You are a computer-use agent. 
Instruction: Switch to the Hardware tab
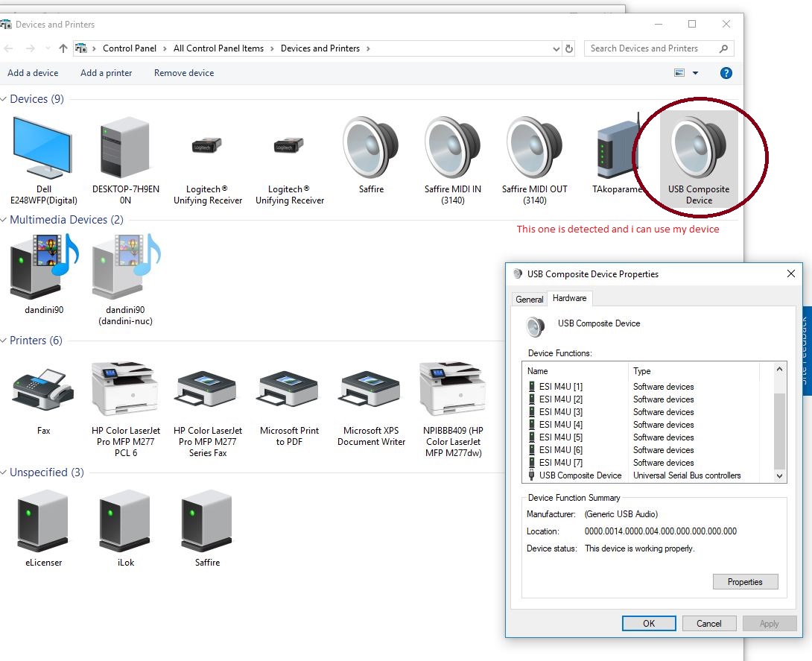570,298
